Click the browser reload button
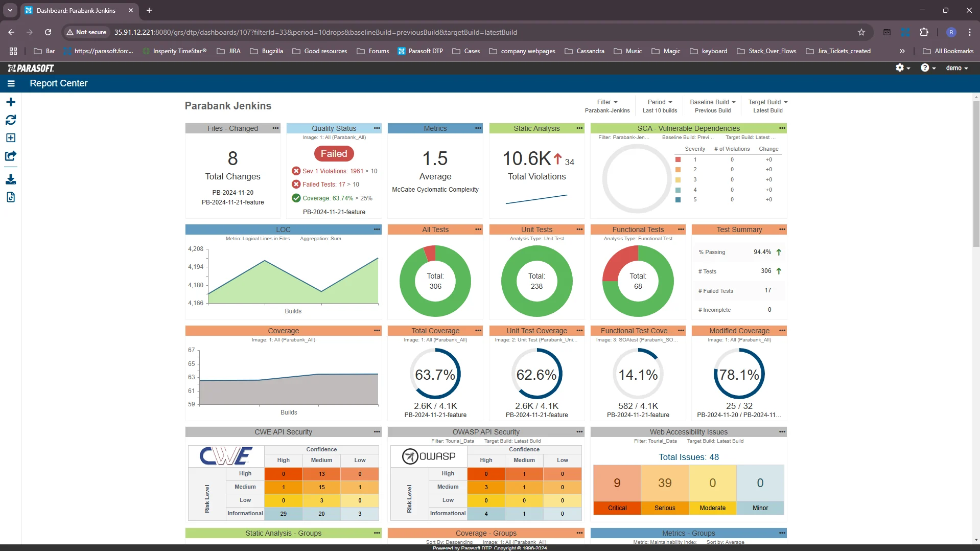 pyautogui.click(x=48, y=32)
